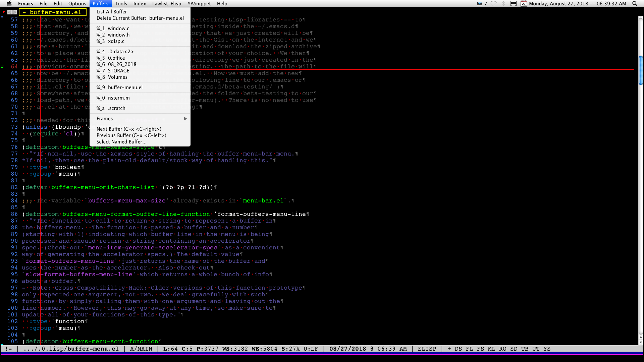The image size is (644, 362).
Task: Switch to buffer 08_26_2018
Action: point(140,64)
